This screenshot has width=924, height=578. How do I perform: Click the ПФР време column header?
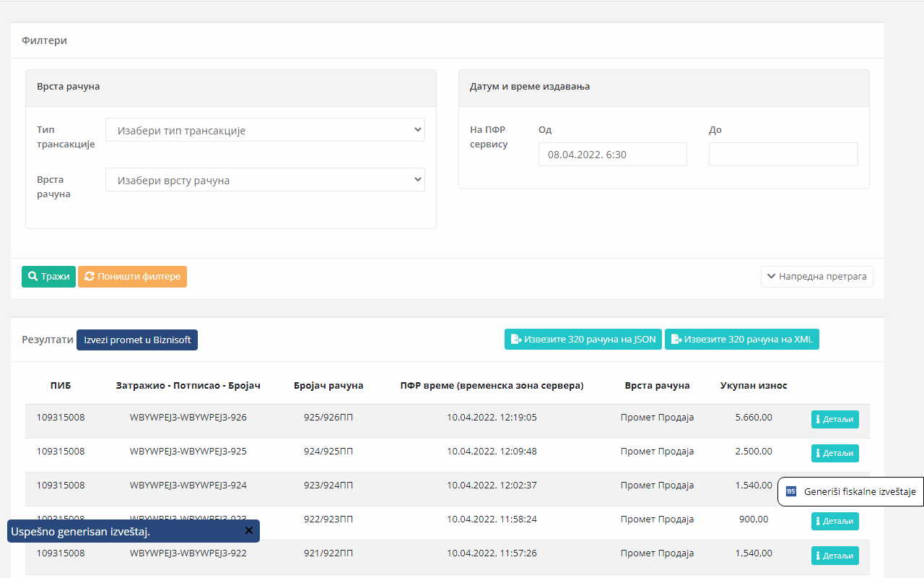pos(492,386)
